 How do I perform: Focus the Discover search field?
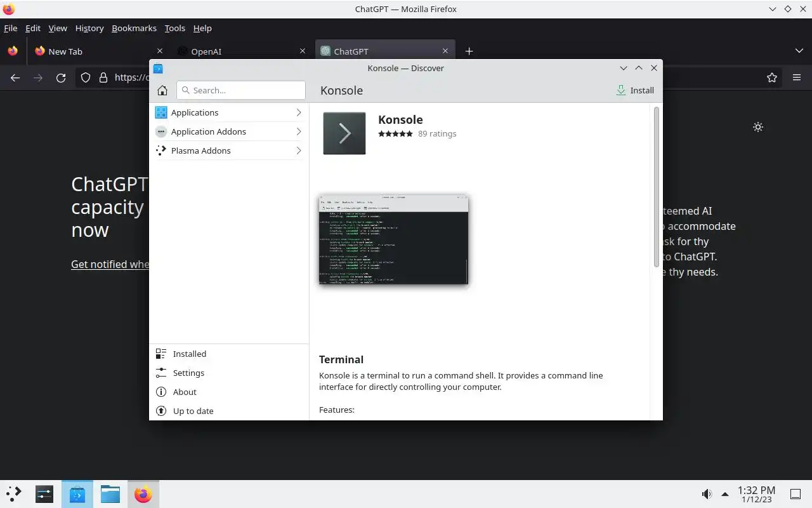tap(241, 90)
